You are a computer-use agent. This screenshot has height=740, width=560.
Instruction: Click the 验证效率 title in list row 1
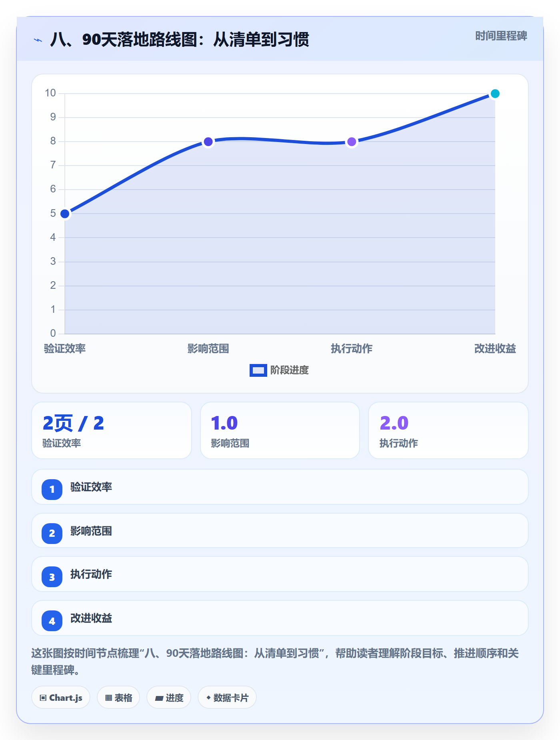tap(91, 487)
